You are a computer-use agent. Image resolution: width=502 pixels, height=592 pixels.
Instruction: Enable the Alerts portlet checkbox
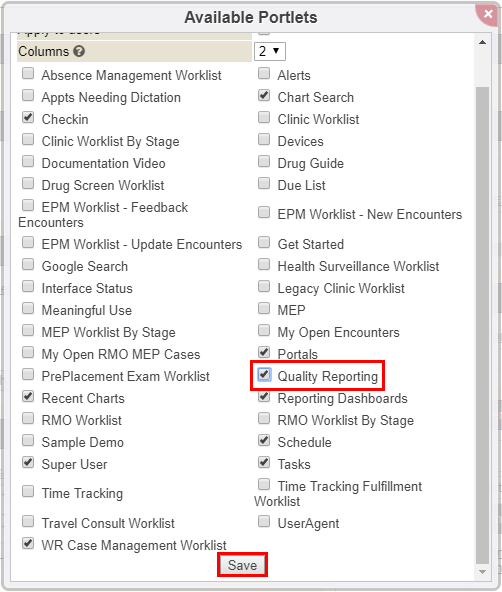[x=264, y=73]
